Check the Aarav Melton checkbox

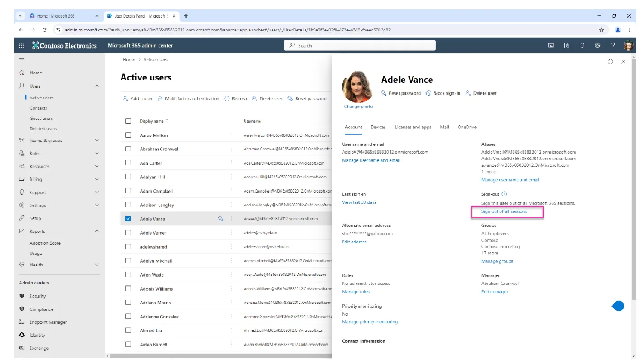click(x=128, y=135)
